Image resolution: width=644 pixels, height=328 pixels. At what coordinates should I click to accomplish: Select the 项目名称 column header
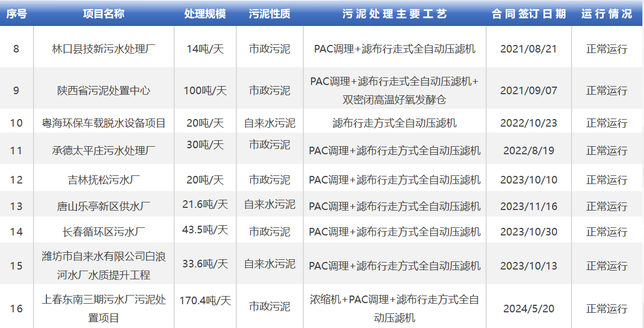coord(103,14)
